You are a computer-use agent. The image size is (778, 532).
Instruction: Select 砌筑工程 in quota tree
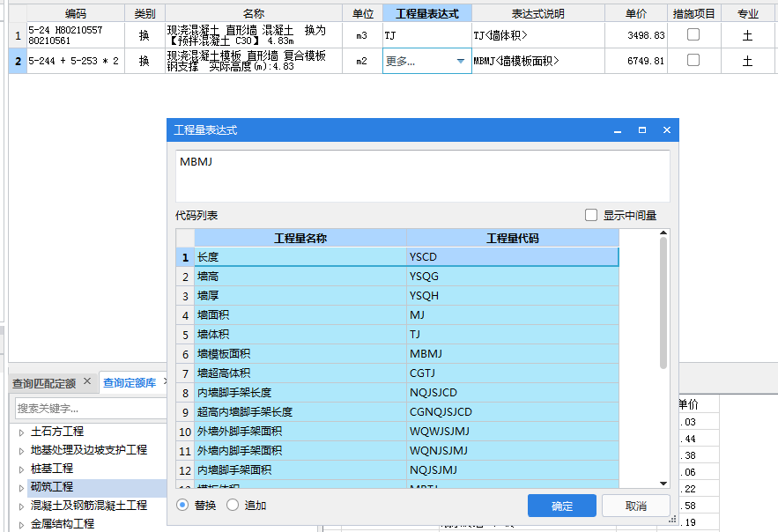click(52, 487)
